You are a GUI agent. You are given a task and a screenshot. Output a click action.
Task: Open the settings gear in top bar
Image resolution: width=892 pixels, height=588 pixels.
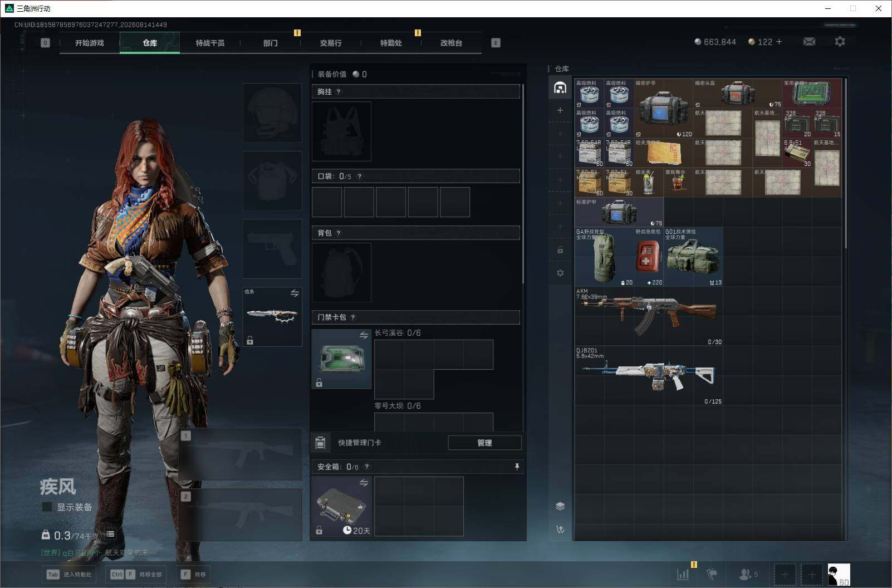click(x=840, y=42)
